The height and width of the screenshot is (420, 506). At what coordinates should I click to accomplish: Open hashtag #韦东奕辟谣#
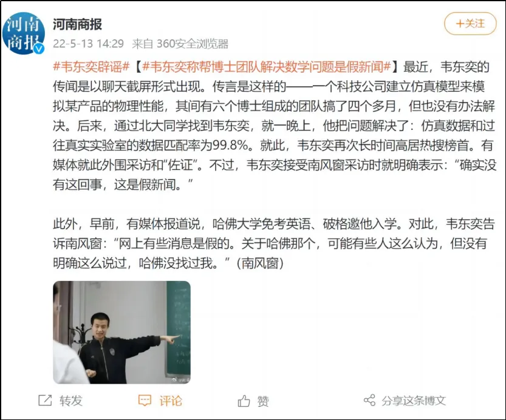coord(91,67)
